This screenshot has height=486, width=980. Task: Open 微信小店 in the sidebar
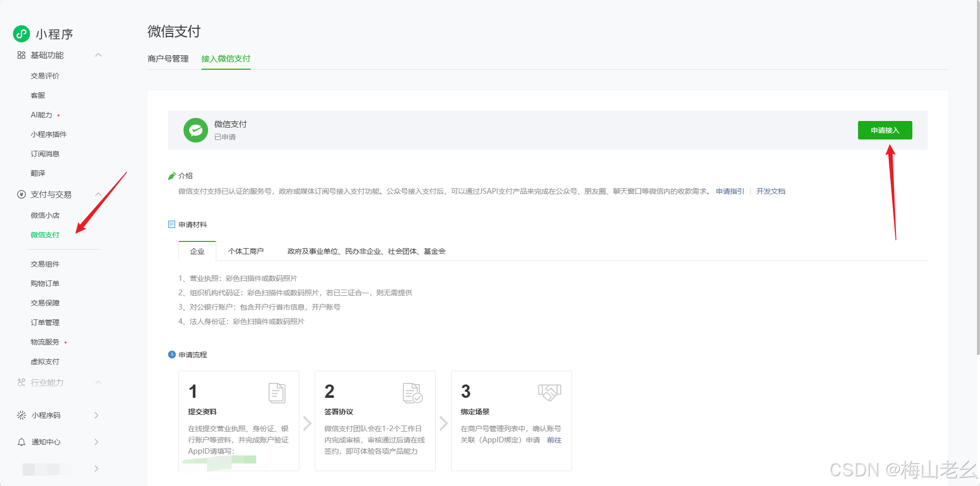[45, 215]
